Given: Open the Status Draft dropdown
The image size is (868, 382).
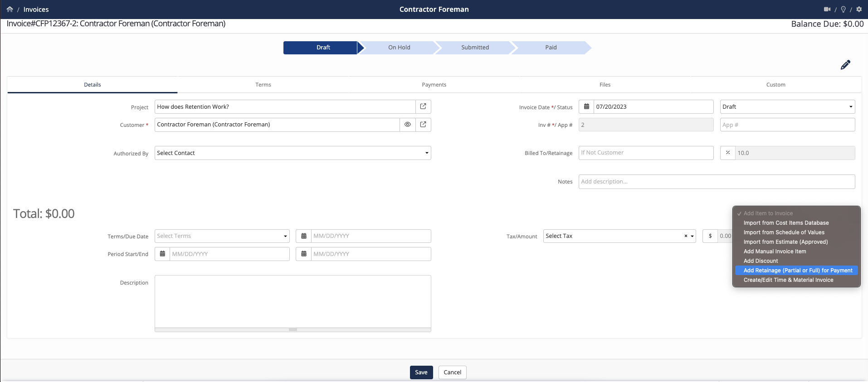Looking at the screenshot, I should click(x=787, y=107).
